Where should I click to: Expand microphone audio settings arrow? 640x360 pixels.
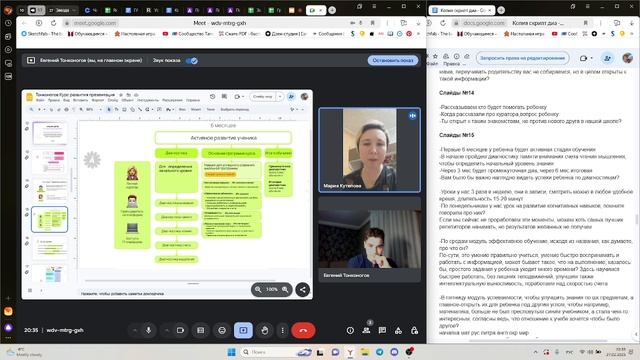(x=135, y=330)
